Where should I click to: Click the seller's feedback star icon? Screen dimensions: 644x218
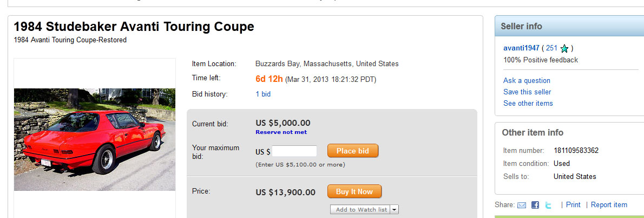coord(564,48)
